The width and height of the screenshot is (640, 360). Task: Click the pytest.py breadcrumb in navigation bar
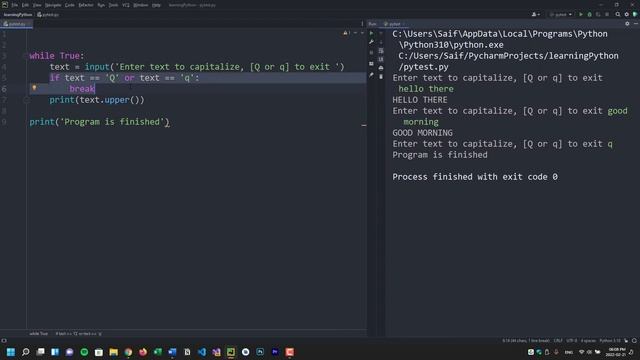pos(48,14)
